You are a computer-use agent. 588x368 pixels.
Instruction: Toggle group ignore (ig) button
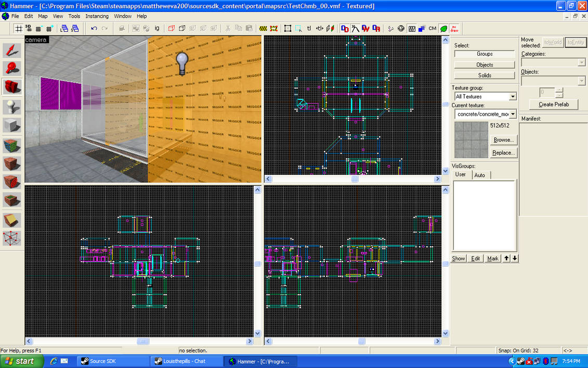[157, 29]
